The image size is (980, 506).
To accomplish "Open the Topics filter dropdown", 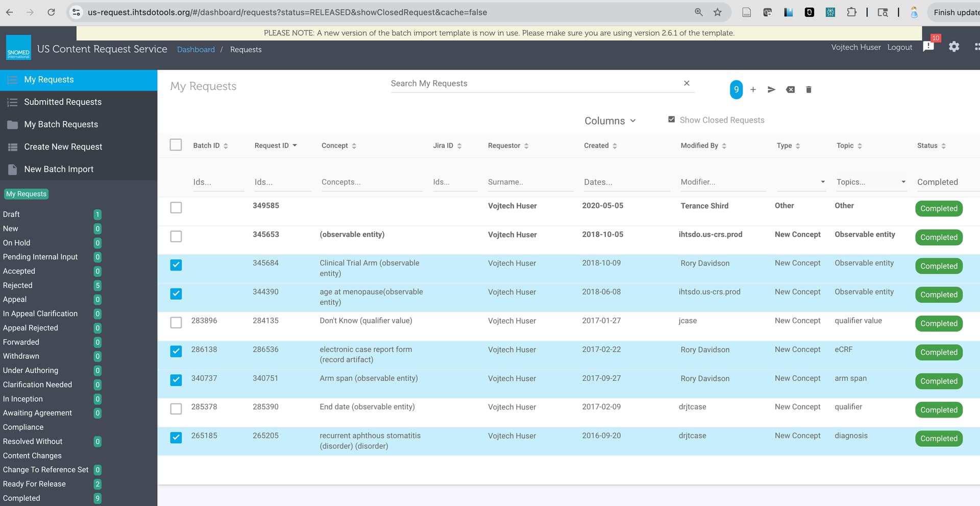I will pos(870,182).
